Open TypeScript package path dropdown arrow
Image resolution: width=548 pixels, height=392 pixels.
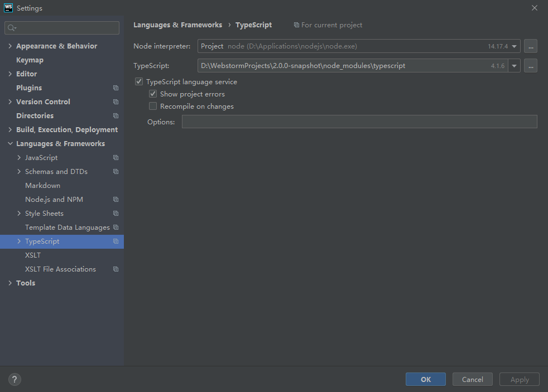[x=514, y=66]
